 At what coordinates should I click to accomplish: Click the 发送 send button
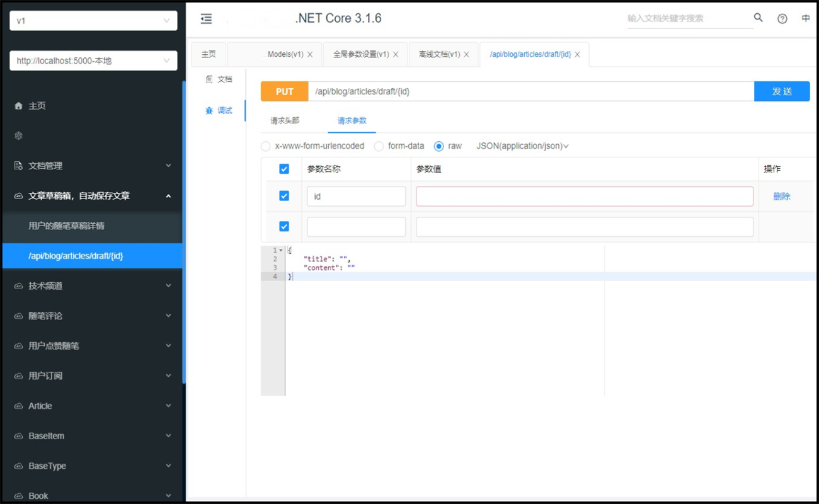pyautogui.click(x=782, y=91)
